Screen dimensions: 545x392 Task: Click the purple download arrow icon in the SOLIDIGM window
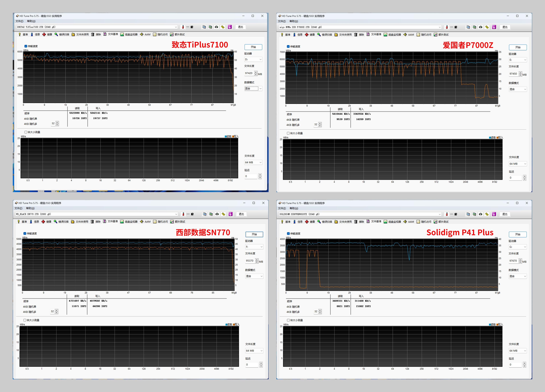click(494, 214)
